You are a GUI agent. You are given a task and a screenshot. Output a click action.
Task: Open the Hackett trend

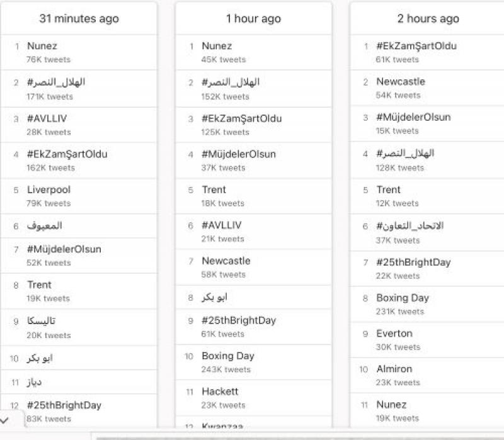tap(220, 392)
